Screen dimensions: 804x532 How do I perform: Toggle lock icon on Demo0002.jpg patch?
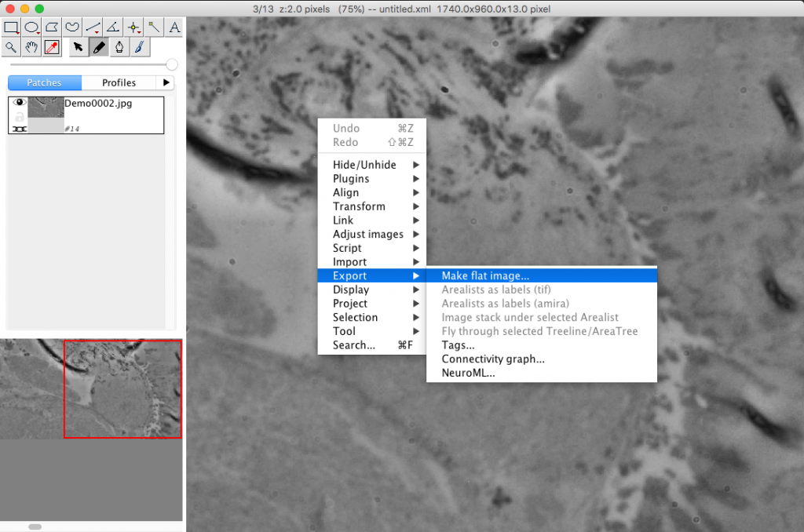pyautogui.click(x=19, y=116)
